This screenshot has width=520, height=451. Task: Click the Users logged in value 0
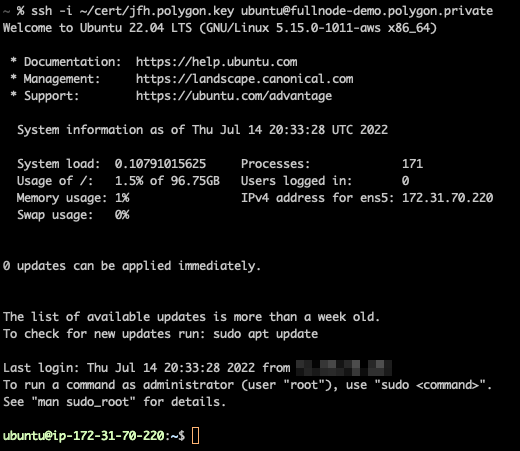(x=405, y=181)
